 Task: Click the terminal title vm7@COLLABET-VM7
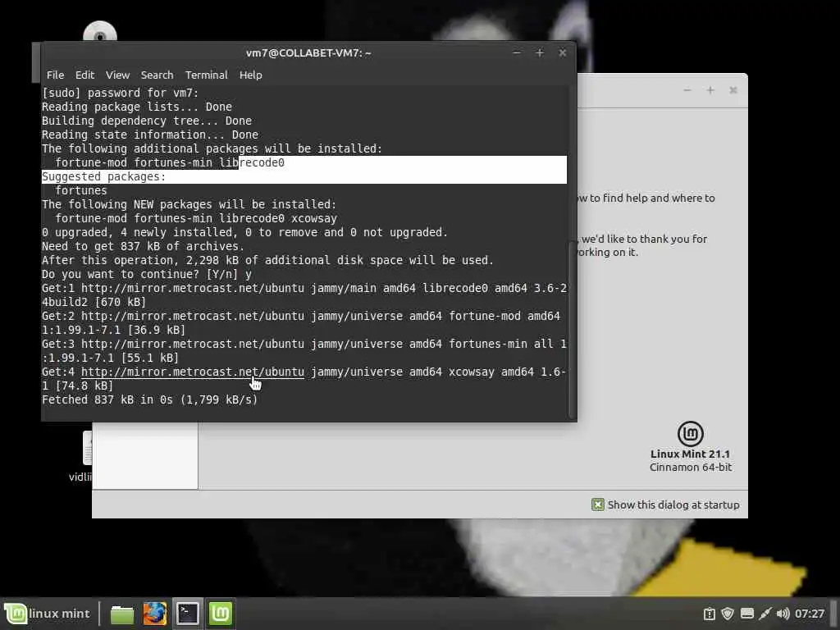click(x=308, y=53)
